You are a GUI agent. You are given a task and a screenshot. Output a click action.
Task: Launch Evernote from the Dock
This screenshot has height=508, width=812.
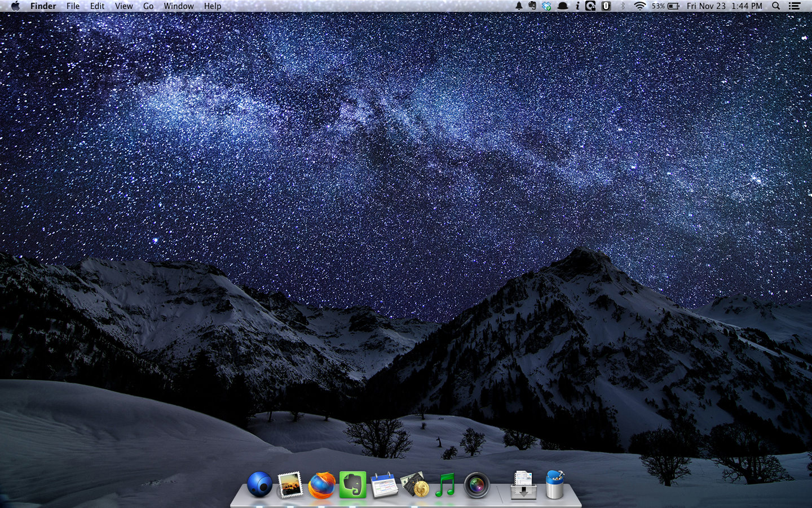click(353, 485)
